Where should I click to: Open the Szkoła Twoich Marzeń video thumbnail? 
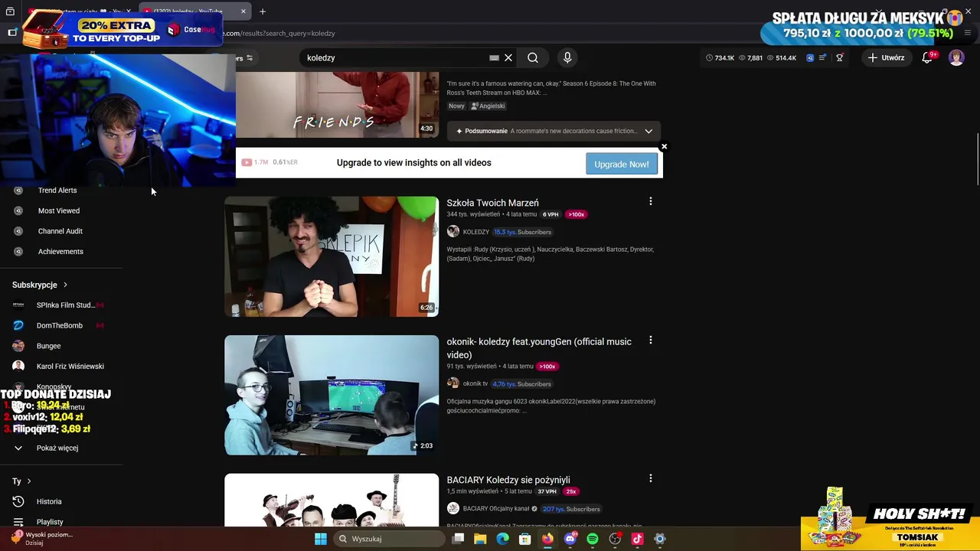point(332,256)
